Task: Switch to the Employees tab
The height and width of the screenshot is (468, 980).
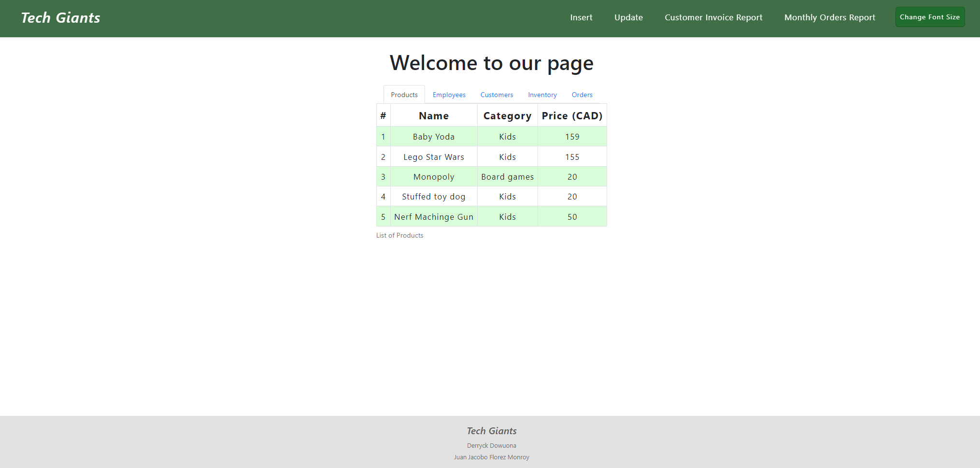Action: [x=449, y=95]
